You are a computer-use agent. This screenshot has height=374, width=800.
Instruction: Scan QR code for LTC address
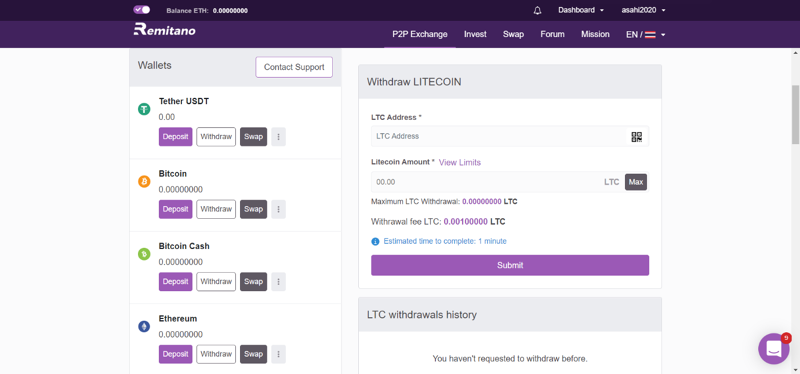(637, 137)
